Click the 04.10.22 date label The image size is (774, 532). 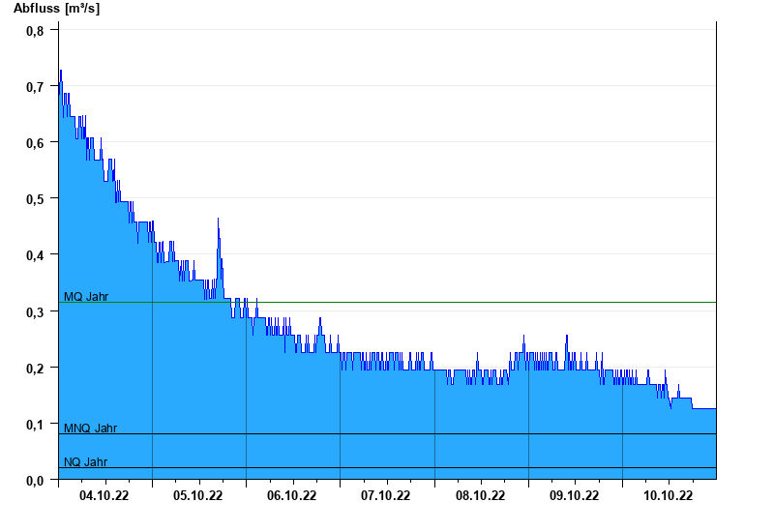(104, 495)
